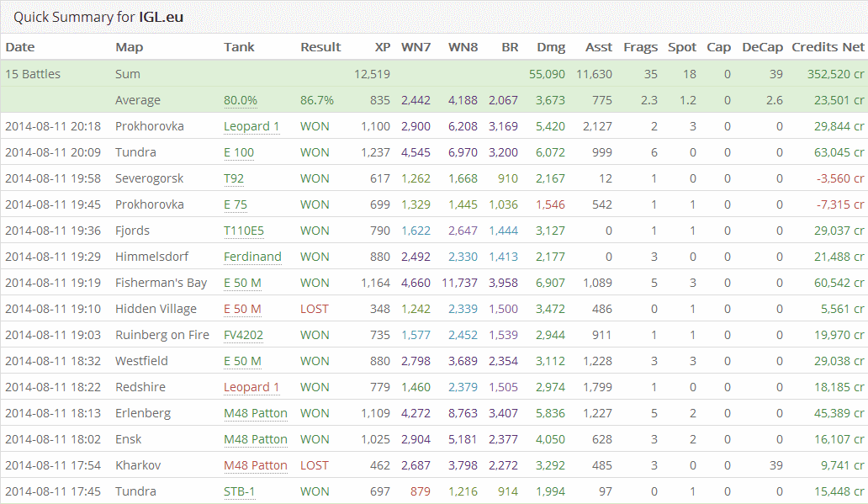Open Leopard 1 link in Redshire row
This screenshot has width=868, height=504.
point(251,386)
